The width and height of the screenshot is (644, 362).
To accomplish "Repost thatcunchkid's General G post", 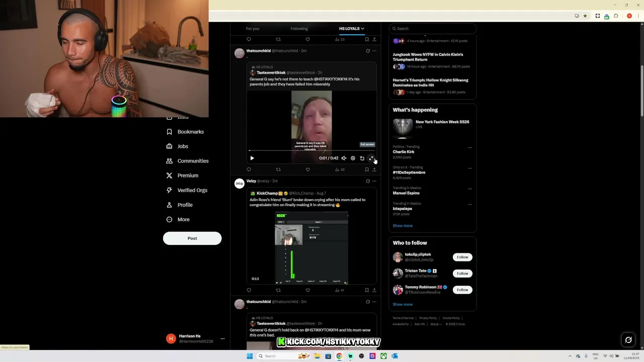I will (x=278, y=169).
